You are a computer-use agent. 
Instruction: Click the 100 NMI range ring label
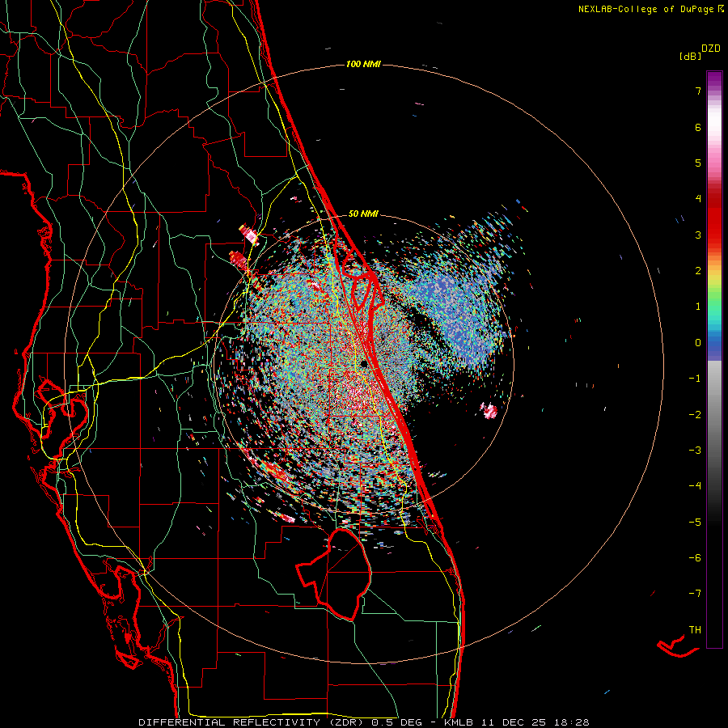[363, 64]
